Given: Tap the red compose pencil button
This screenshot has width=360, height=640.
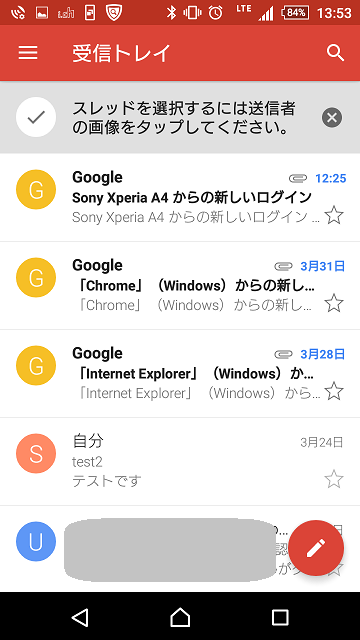Looking at the screenshot, I should (316, 548).
